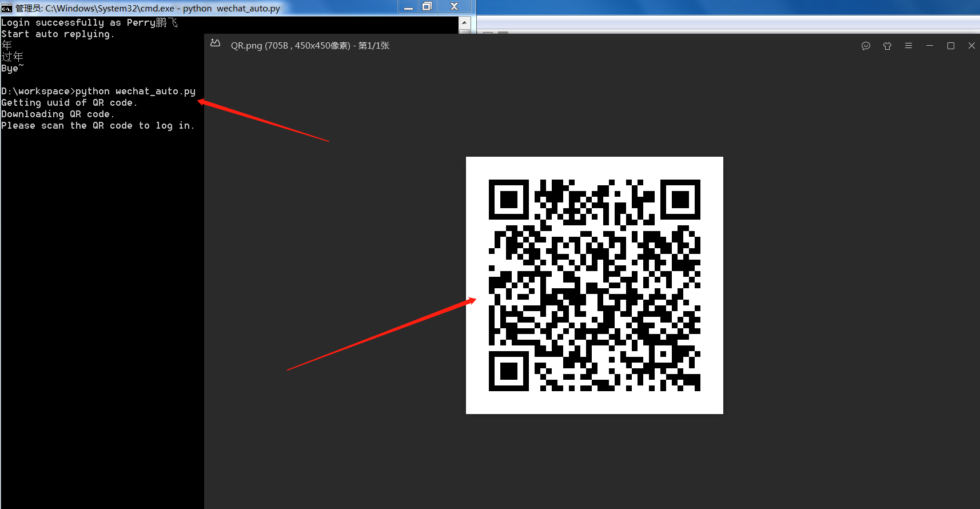Minimize the QR.png image viewer window
This screenshot has height=509, width=980.
point(930,46)
